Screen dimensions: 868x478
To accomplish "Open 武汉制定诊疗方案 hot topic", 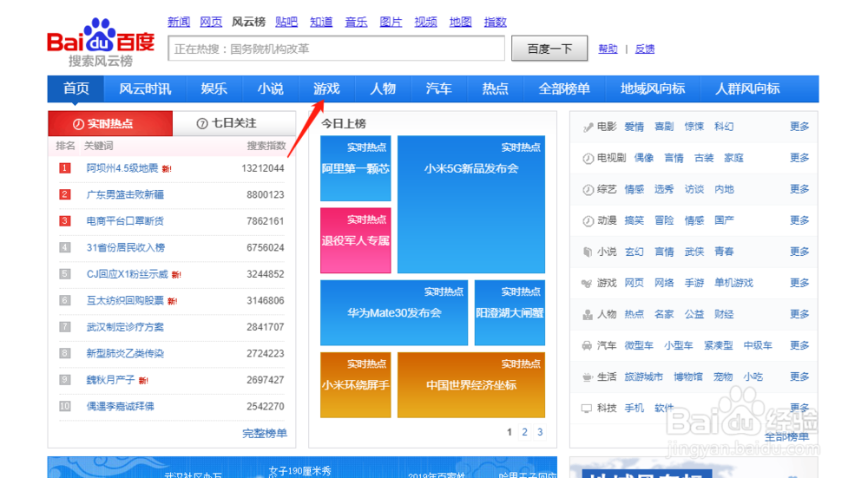I will pyautogui.click(x=125, y=327).
